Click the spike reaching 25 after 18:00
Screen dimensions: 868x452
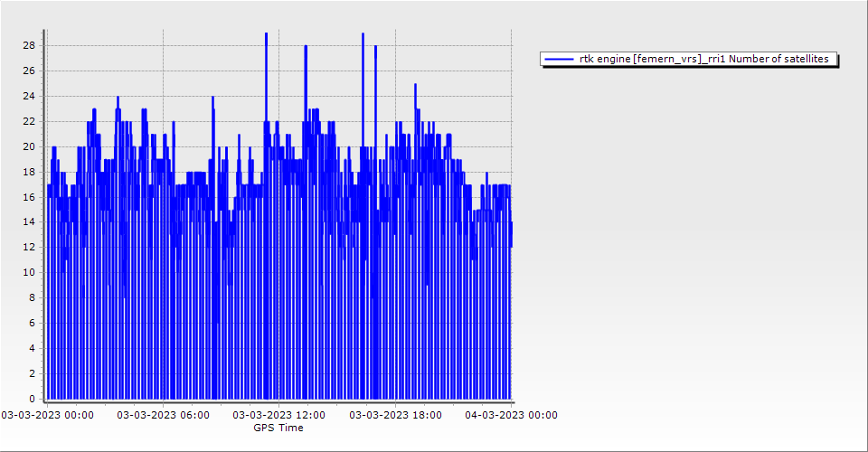pyautogui.click(x=415, y=86)
